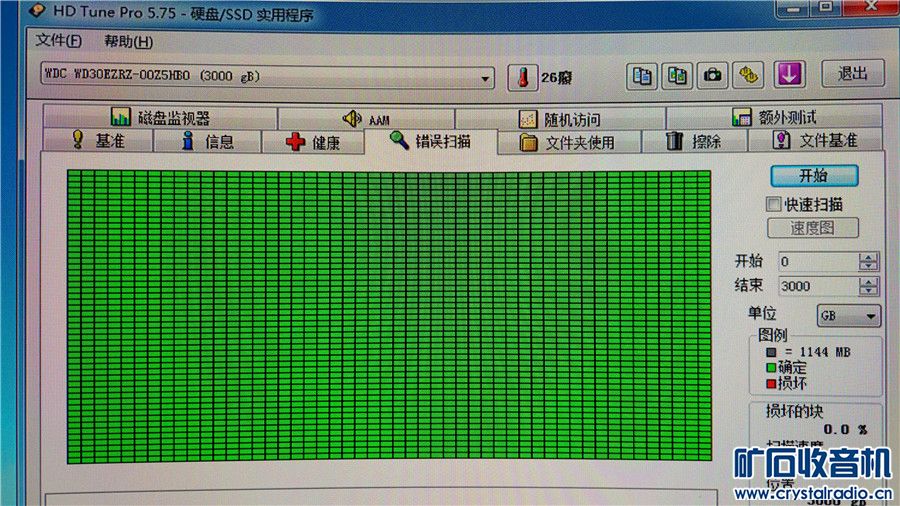
Task: Click the thermometer temperature icon
Action: (522, 77)
